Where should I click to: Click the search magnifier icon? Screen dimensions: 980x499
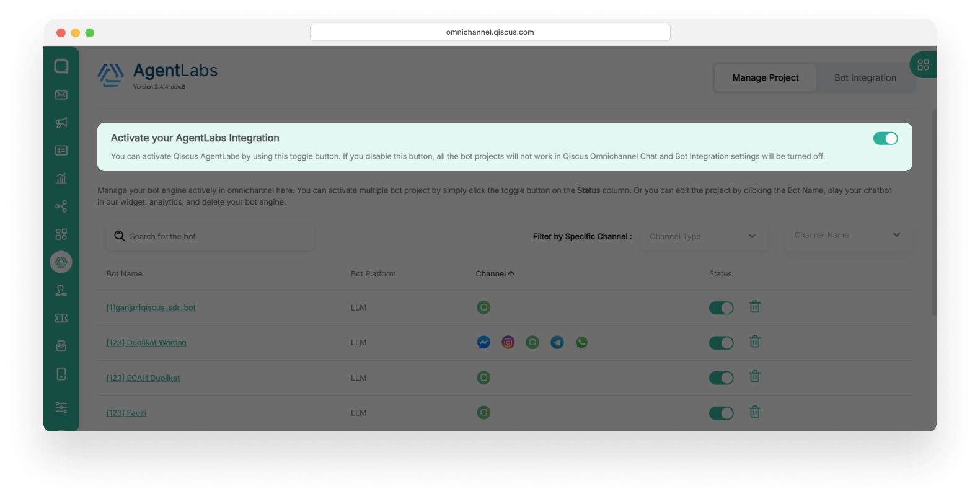click(120, 236)
